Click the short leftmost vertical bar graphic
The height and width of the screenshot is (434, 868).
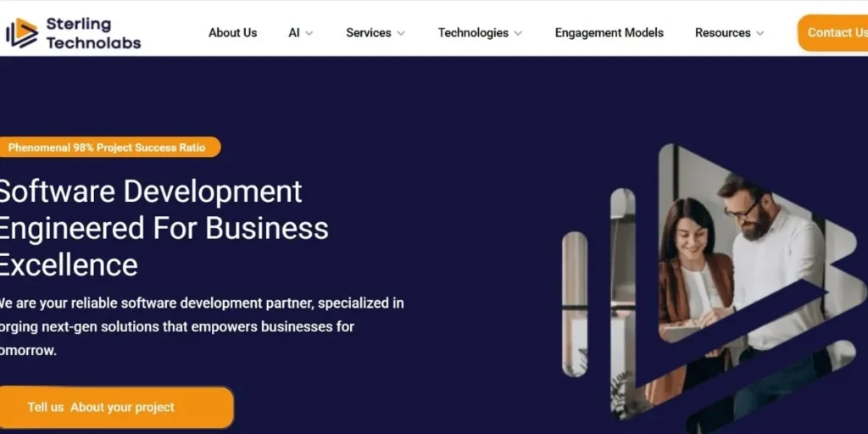(x=575, y=304)
